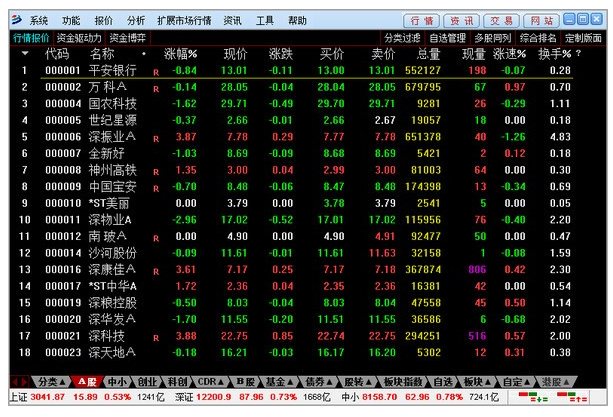Open the 扩展市场行情 menu
613x417 pixels.
[x=184, y=20]
